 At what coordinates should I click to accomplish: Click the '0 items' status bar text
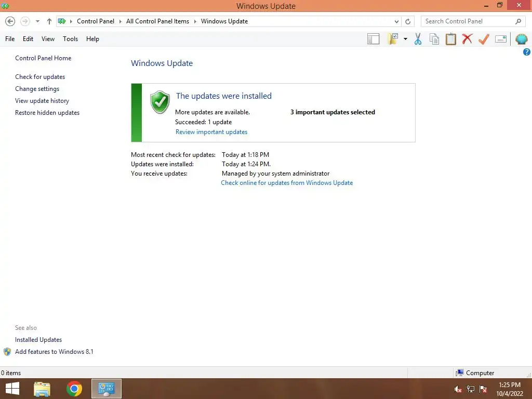(x=11, y=373)
